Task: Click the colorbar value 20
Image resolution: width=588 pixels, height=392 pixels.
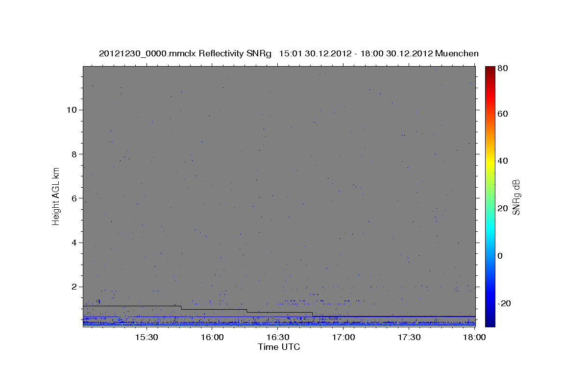Action: pyautogui.click(x=503, y=208)
